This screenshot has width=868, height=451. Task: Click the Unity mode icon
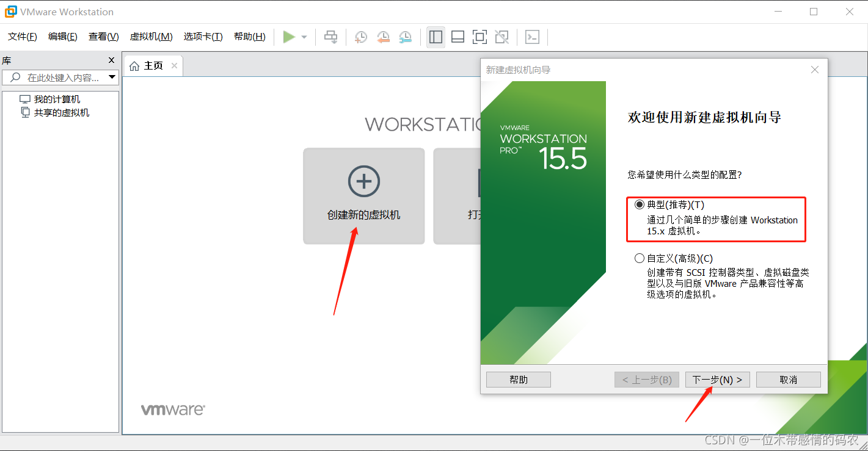point(501,37)
